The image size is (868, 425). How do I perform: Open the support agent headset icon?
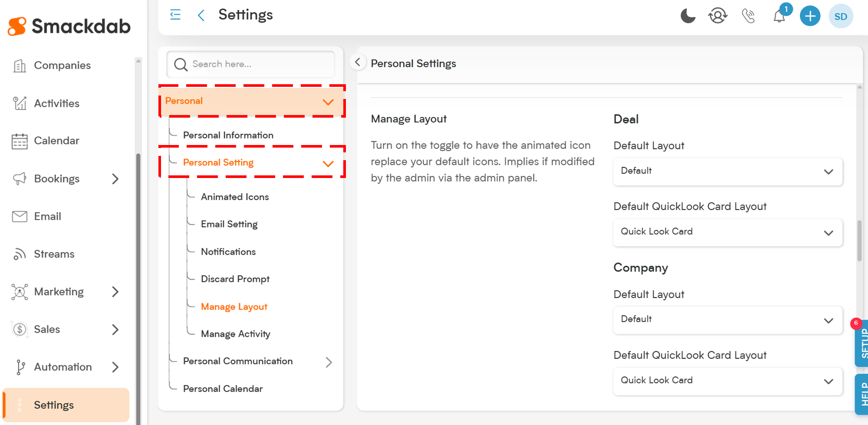[717, 16]
